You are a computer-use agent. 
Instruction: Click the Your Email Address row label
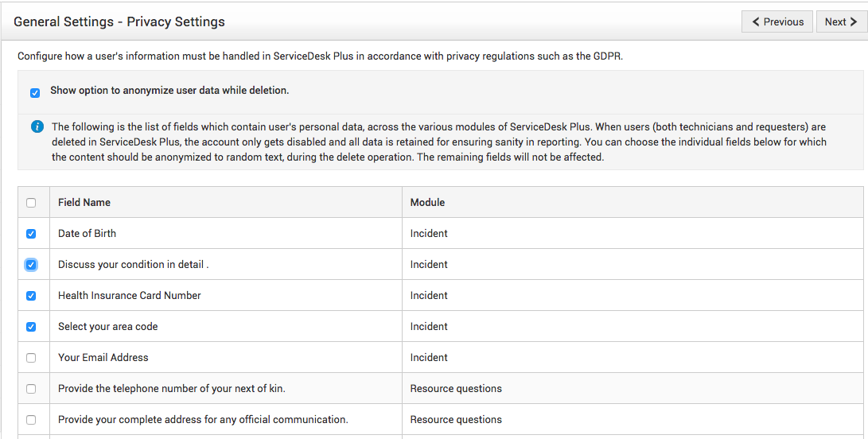(103, 358)
